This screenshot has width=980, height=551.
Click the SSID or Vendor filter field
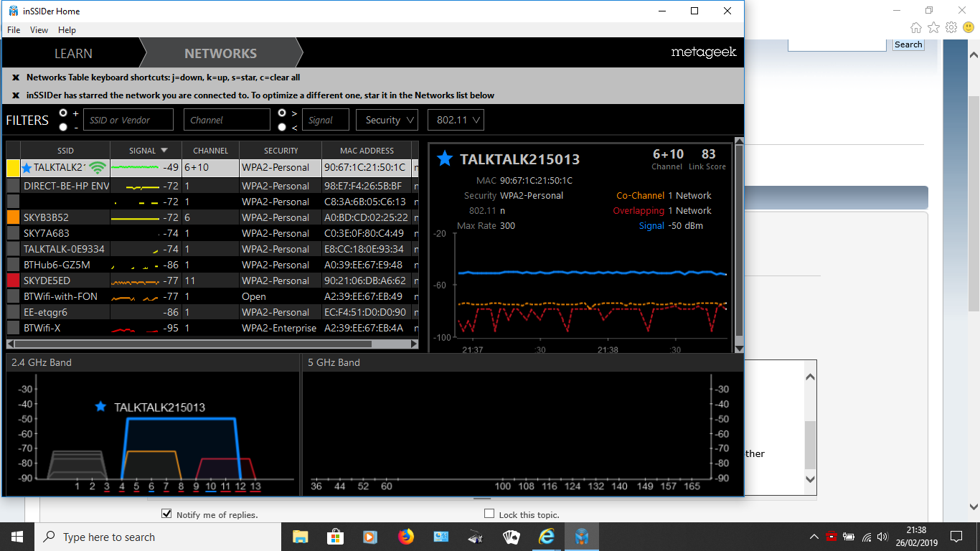[128, 120]
